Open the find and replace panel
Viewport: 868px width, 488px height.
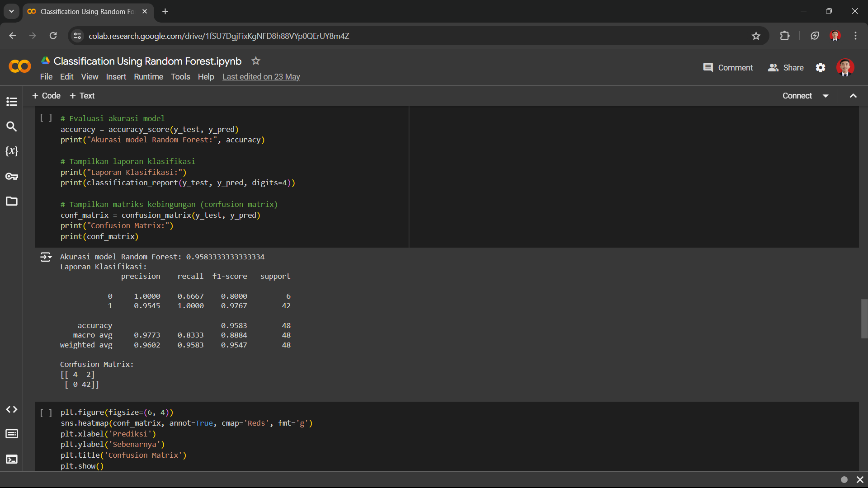point(12,127)
